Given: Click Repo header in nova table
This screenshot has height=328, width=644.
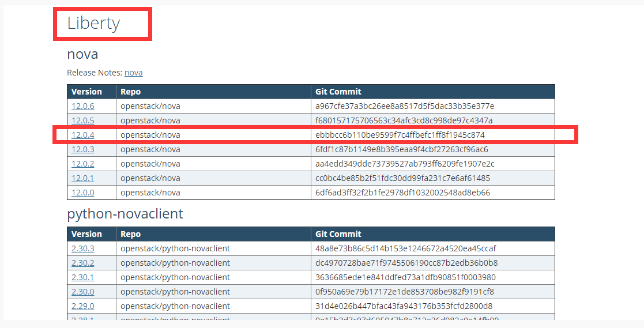Looking at the screenshot, I should pos(131,92).
